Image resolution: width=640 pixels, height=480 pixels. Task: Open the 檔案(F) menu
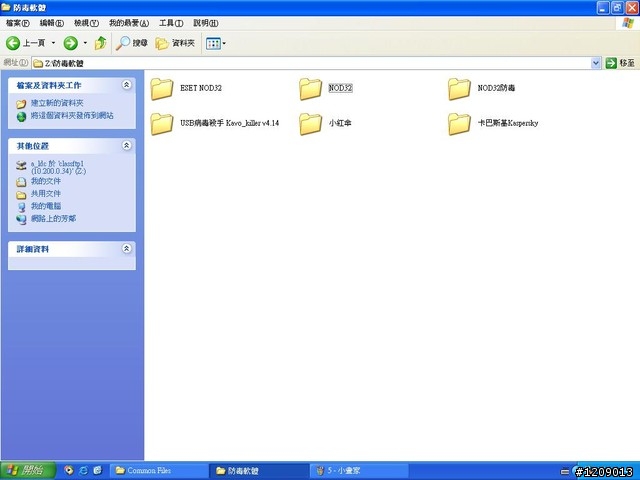click(18, 23)
